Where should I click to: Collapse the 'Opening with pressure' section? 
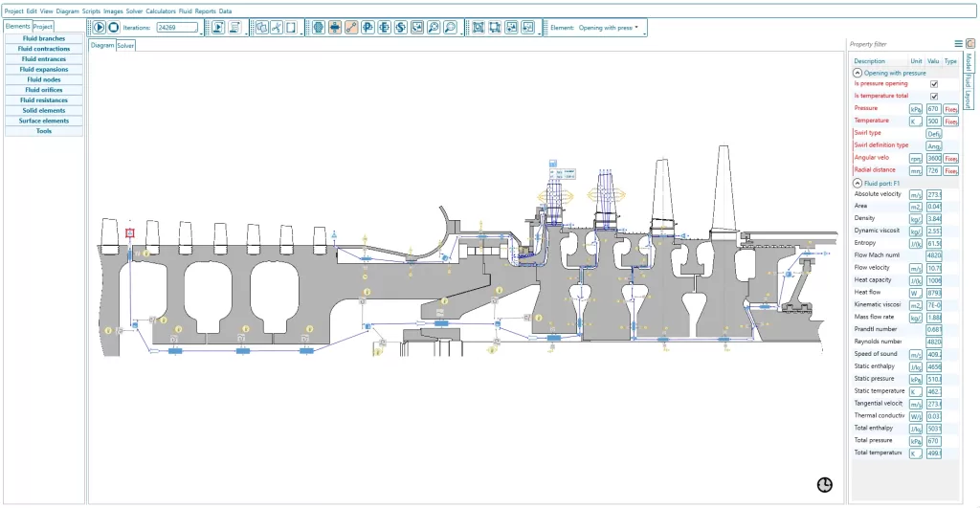(x=857, y=73)
